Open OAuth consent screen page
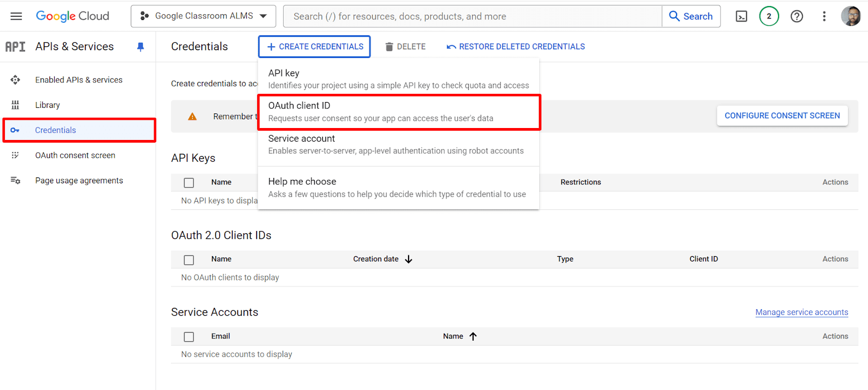 pos(75,155)
